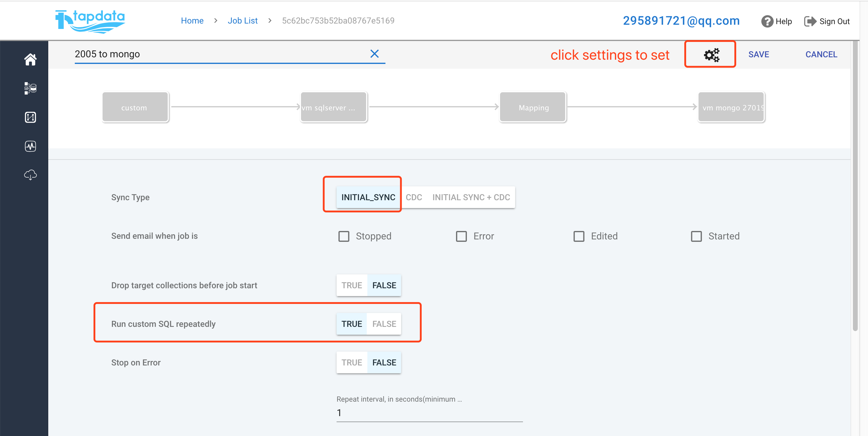Click the Sign Out arrow icon
Screen dimensions: 868x436
tap(810, 21)
